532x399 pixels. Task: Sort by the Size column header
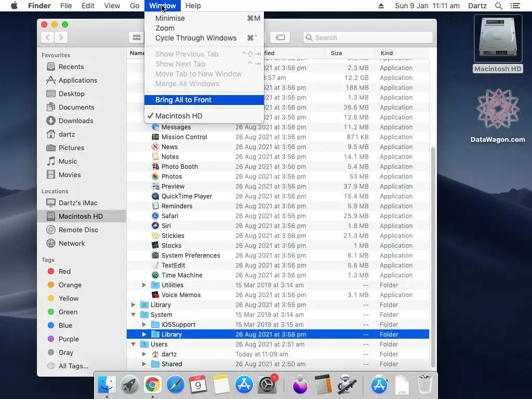tap(350, 53)
